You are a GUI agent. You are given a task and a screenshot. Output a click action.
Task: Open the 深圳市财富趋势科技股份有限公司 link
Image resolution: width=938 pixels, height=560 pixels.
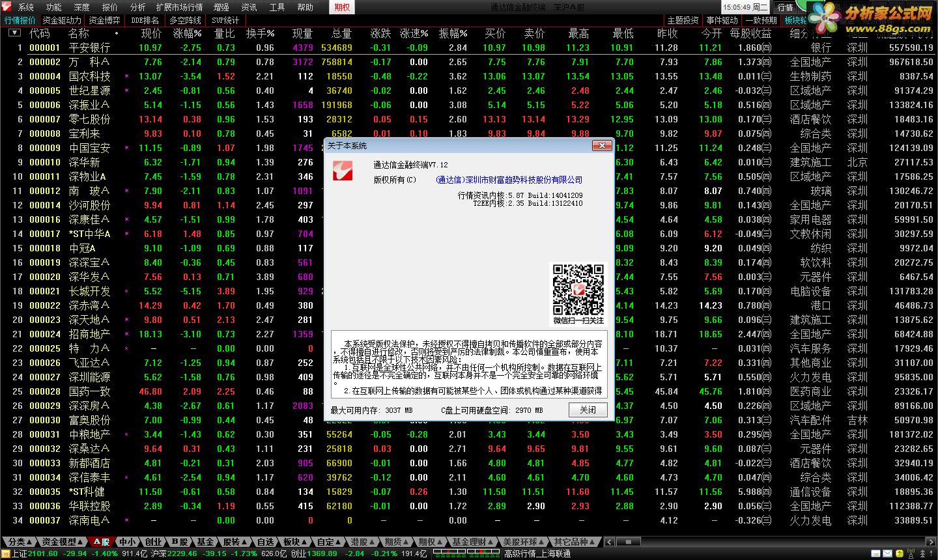click(509, 180)
